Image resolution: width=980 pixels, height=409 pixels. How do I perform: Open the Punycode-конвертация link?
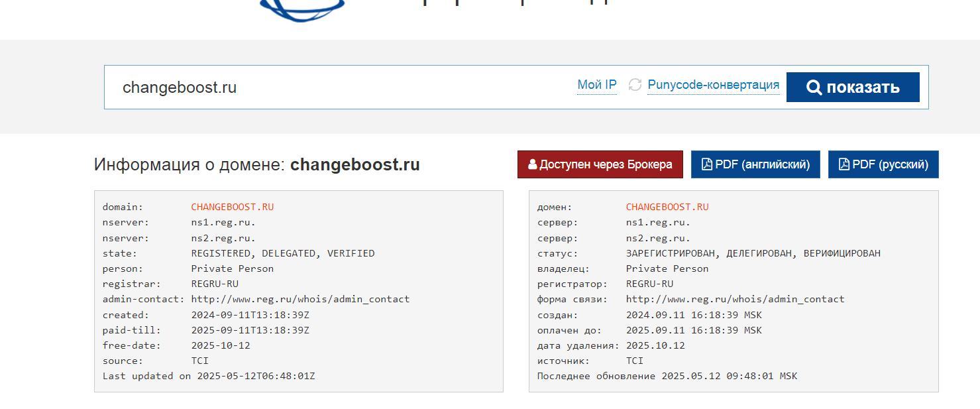[713, 85]
